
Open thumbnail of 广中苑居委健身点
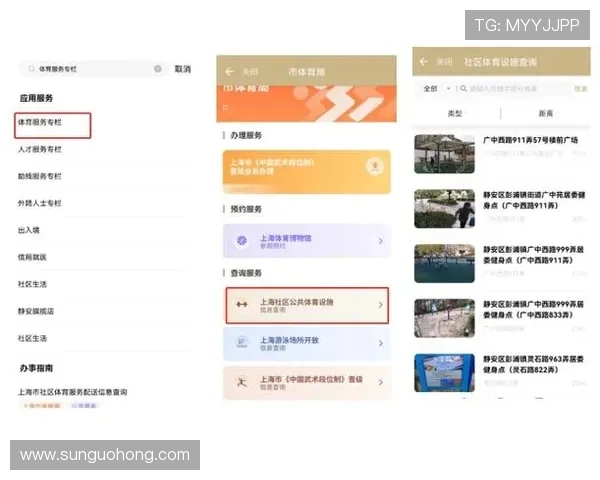pyautogui.click(x=444, y=209)
